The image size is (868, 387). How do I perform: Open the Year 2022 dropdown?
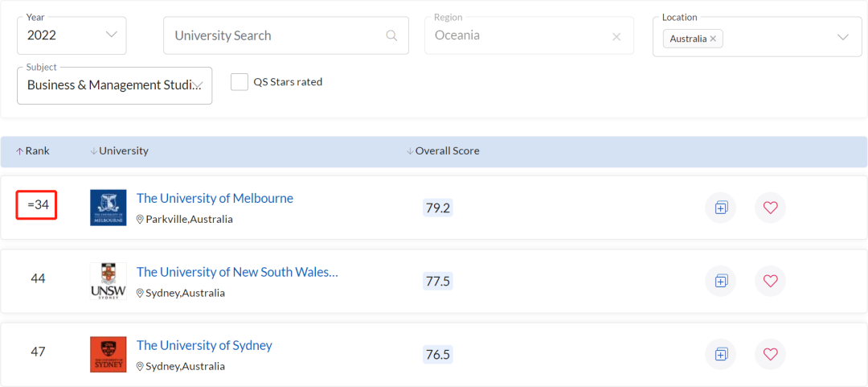tap(72, 35)
